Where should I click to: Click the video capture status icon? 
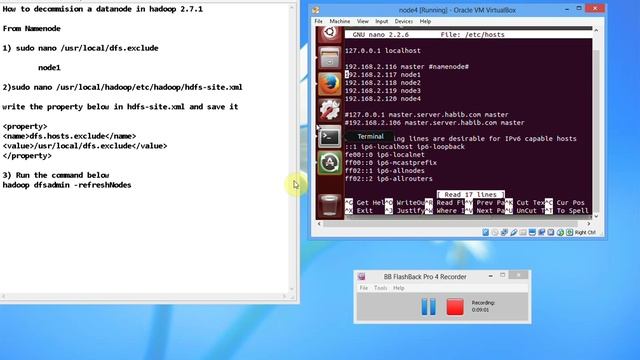pyautogui.click(x=542, y=232)
